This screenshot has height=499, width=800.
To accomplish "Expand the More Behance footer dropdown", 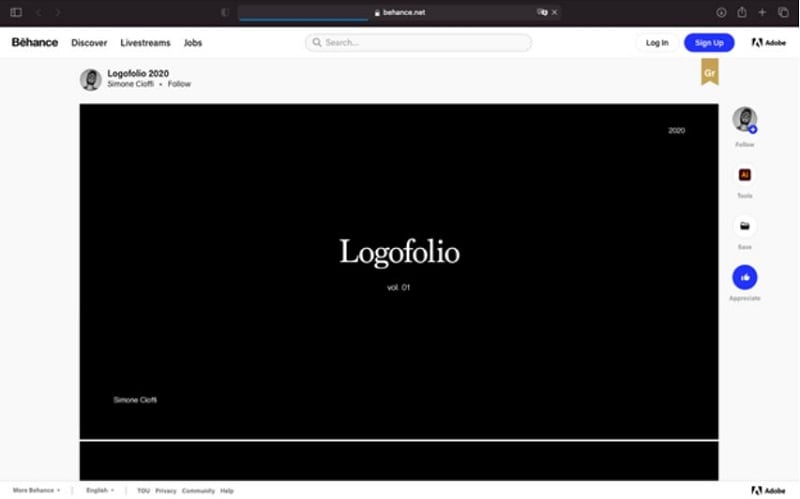I will [36, 490].
